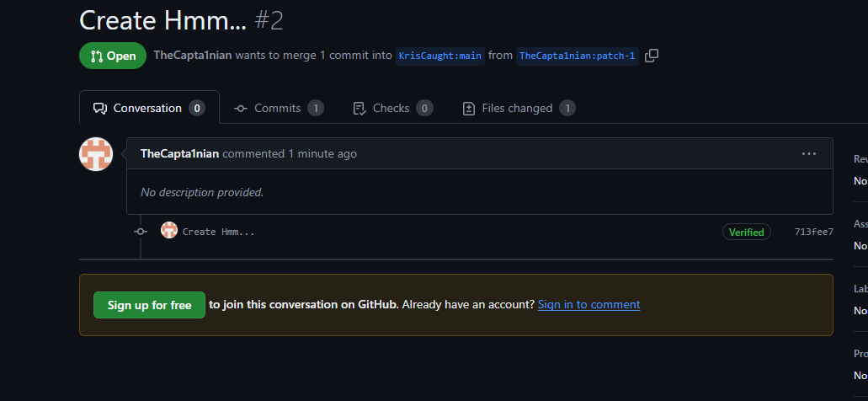Click the Verified commit badge
Viewport: 868px width, 401px height.
[x=746, y=232]
